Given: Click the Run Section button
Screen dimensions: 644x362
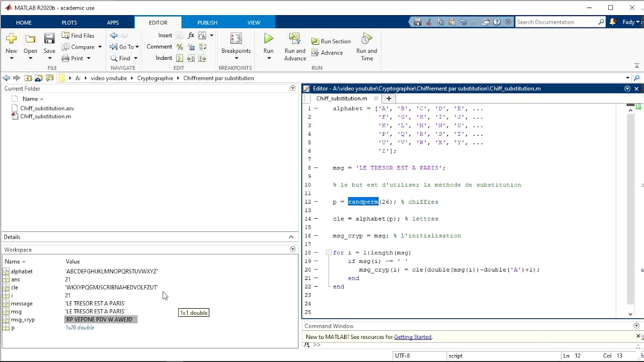Looking at the screenshot, I should coord(331,41).
